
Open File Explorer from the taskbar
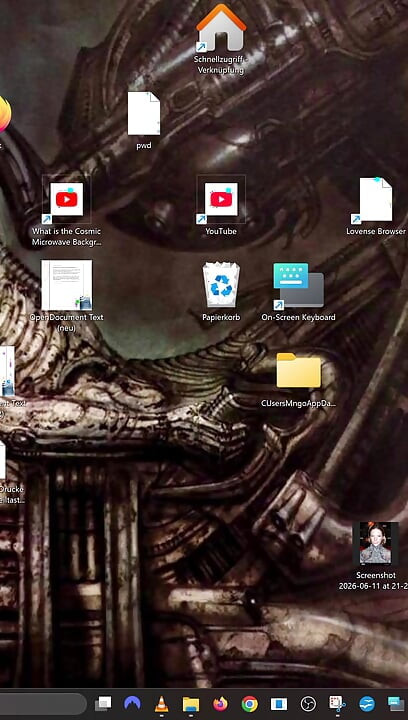(x=191, y=703)
